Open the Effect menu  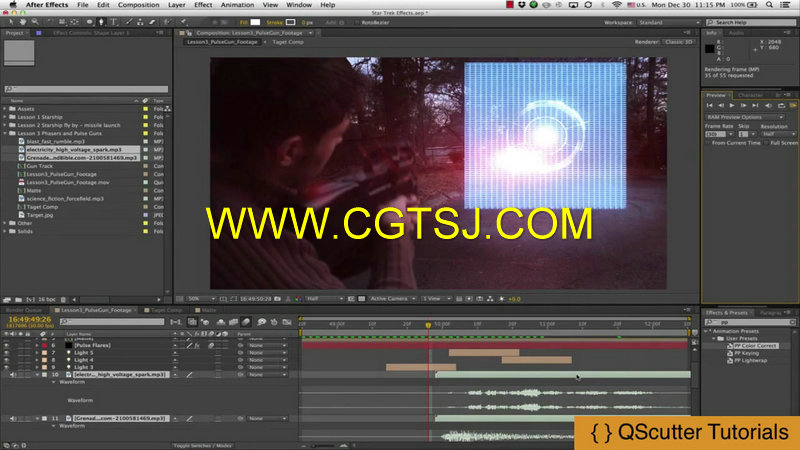tap(203, 5)
